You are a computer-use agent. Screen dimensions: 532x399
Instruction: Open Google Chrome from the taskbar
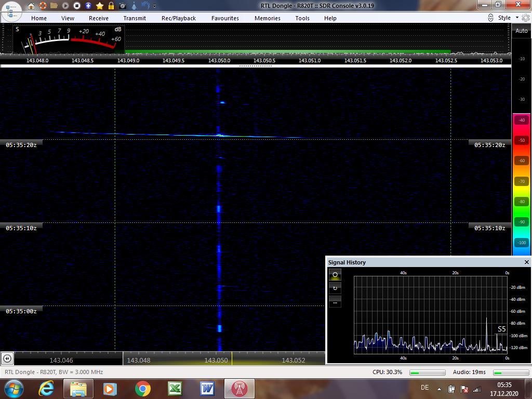pos(142,389)
